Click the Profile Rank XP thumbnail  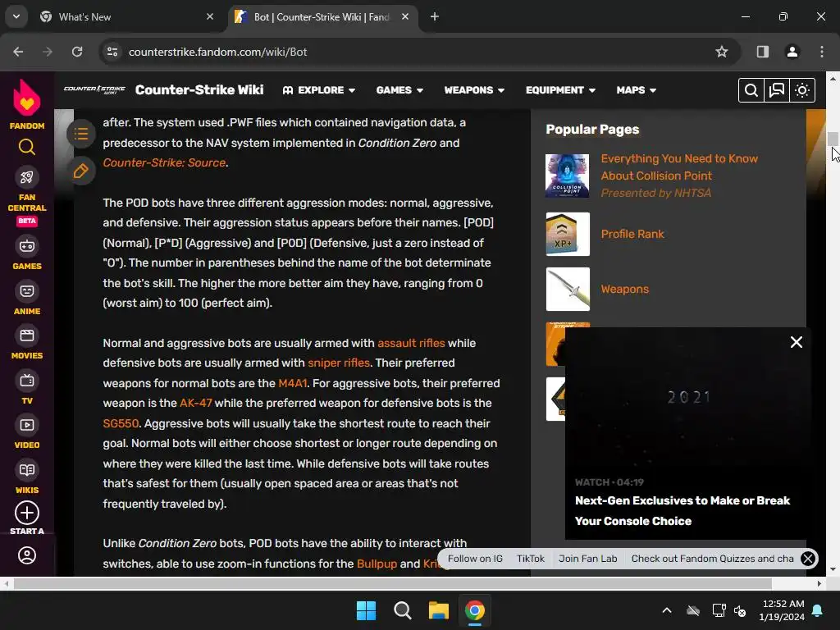point(568,234)
